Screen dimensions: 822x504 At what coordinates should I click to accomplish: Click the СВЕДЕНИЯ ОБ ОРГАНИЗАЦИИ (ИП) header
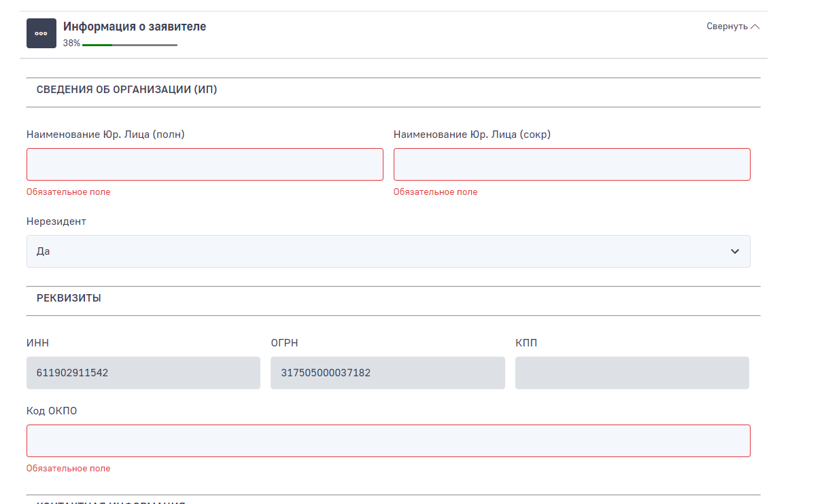pyautogui.click(x=126, y=90)
